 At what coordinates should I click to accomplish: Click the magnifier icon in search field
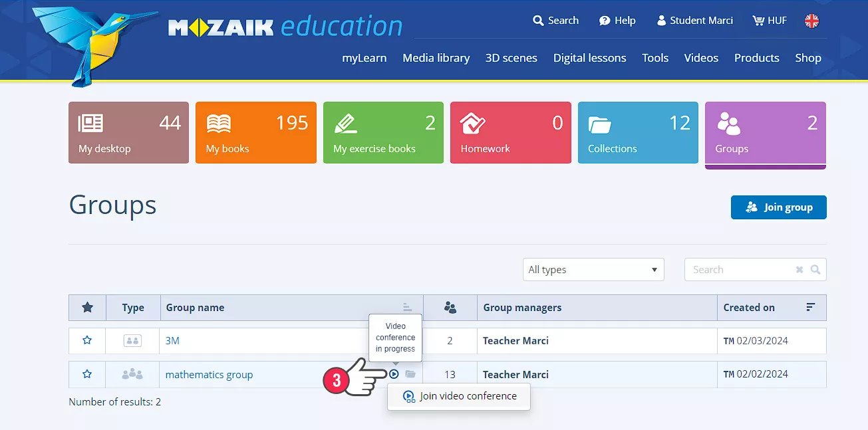pyautogui.click(x=815, y=270)
